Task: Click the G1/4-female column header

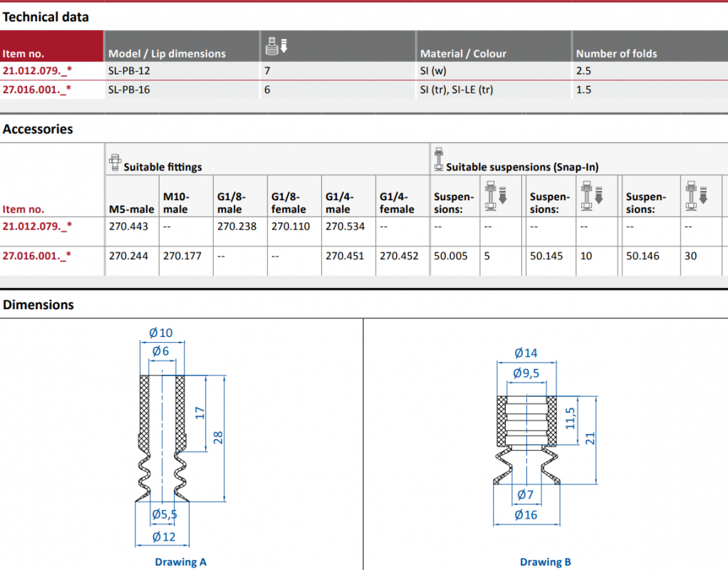Action: tap(397, 203)
